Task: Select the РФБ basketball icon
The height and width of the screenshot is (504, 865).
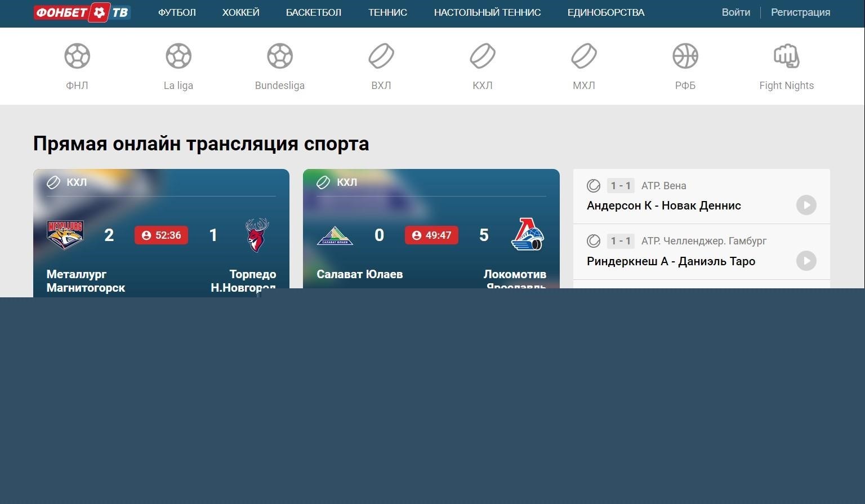Action: pos(685,56)
